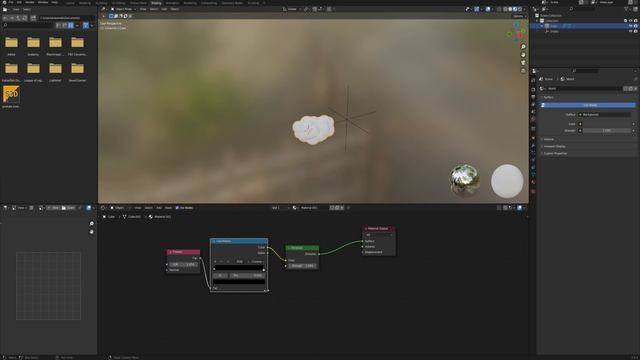Expand the Volume panel in World properties

coord(549,139)
